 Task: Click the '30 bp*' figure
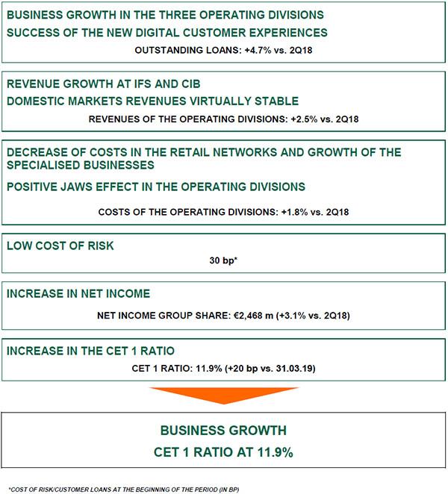pyautogui.click(x=223, y=260)
